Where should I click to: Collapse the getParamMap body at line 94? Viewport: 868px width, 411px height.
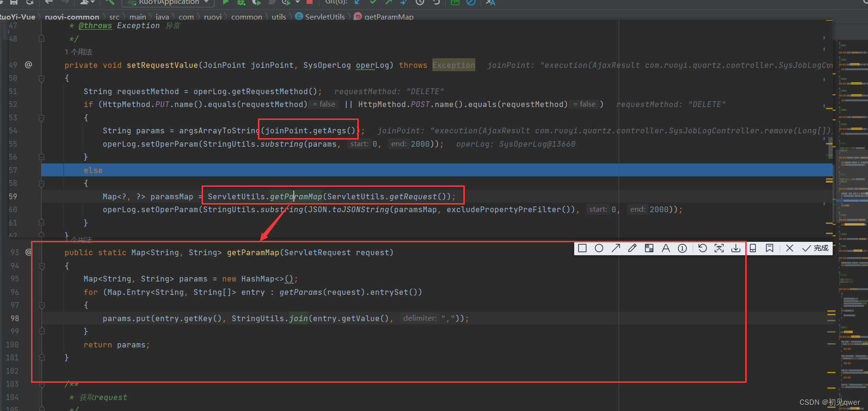click(x=42, y=266)
